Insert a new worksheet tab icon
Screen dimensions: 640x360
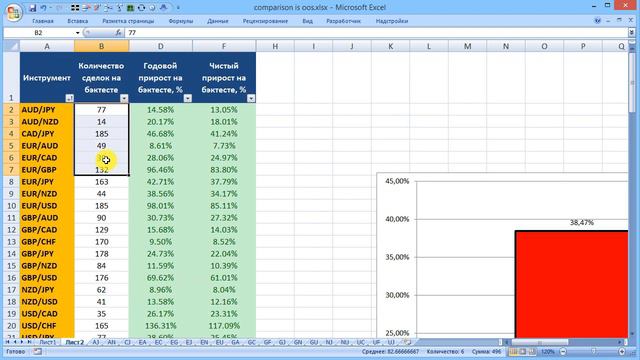(x=407, y=342)
